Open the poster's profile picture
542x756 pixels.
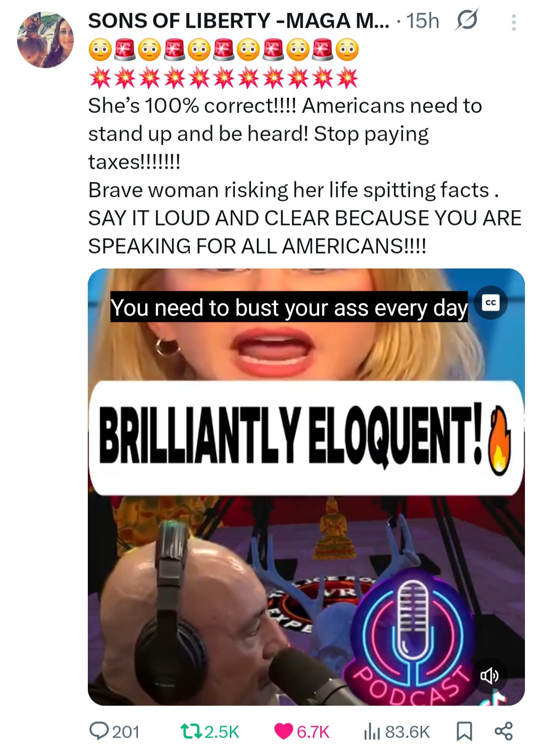click(45, 40)
